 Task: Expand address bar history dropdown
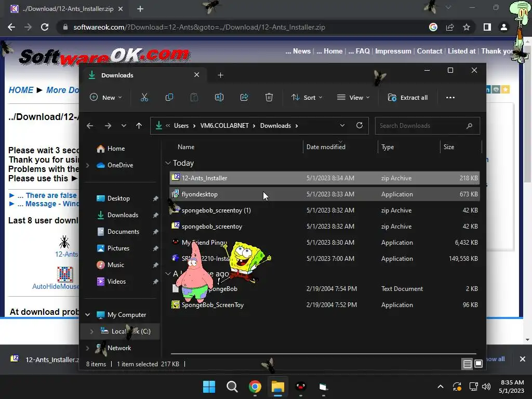click(342, 126)
